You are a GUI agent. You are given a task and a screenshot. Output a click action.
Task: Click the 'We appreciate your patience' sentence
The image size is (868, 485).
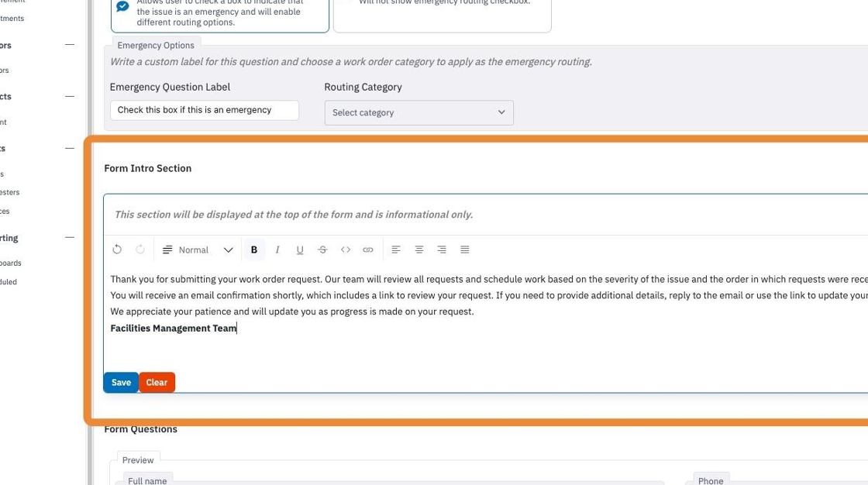[x=291, y=311]
